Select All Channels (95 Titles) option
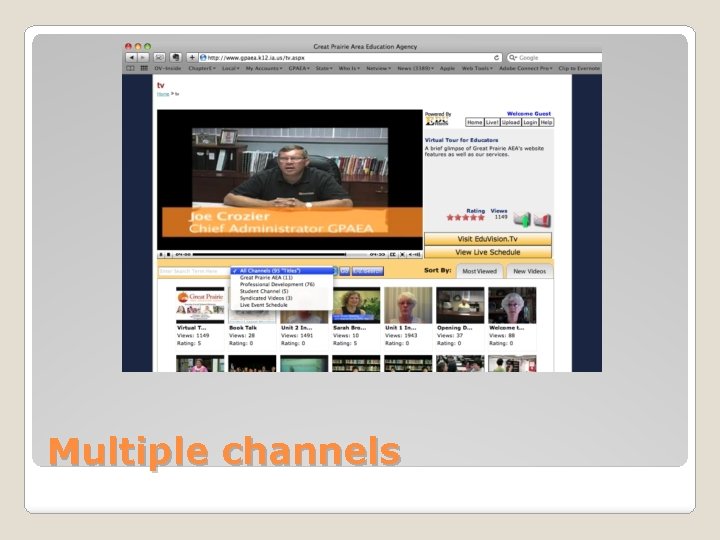Screen dimensions: 720x540 tap(282, 271)
